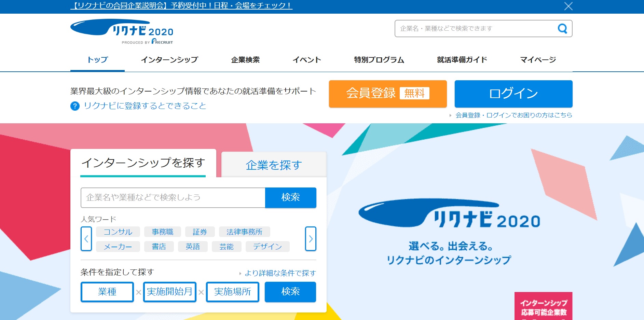The height and width of the screenshot is (320, 644).
Task: Click the blue ログイン button
Action: (513, 94)
